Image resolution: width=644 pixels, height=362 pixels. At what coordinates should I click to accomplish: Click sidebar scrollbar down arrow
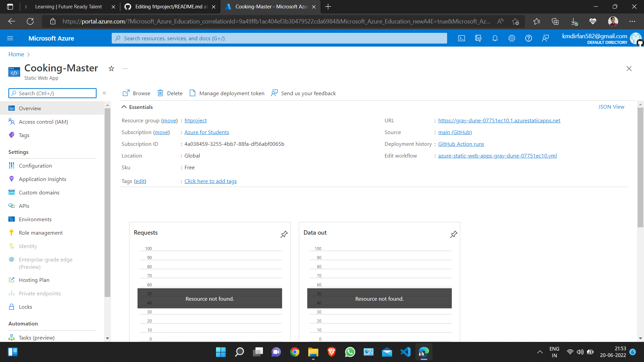coord(107,338)
